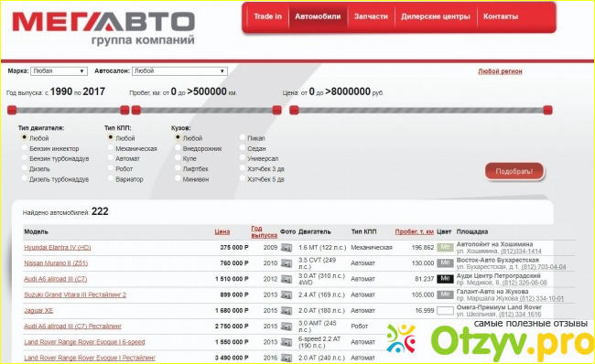Screen dimensions: 595x364
Task: Expand the Марка dropdown
Action: (x=59, y=71)
